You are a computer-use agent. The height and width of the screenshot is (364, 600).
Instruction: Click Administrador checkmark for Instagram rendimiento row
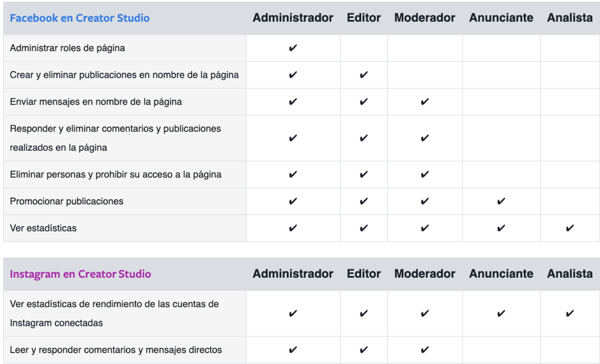tap(293, 314)
